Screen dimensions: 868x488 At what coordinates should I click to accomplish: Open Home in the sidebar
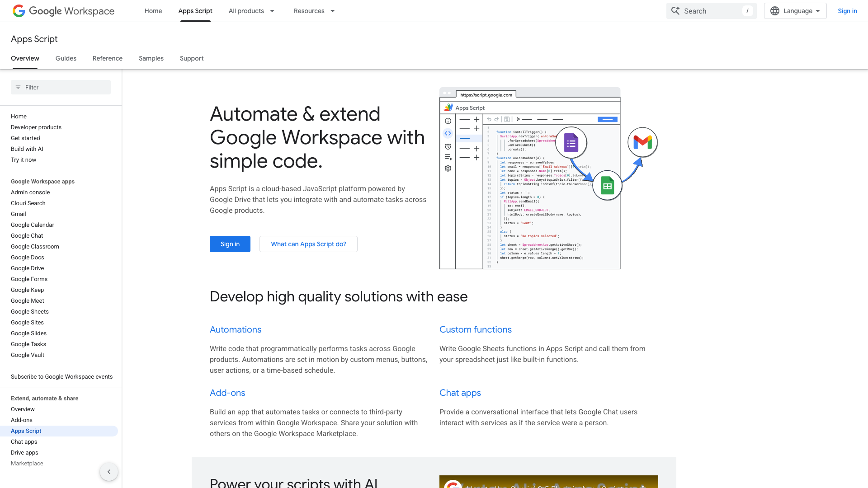pos(19,116)
